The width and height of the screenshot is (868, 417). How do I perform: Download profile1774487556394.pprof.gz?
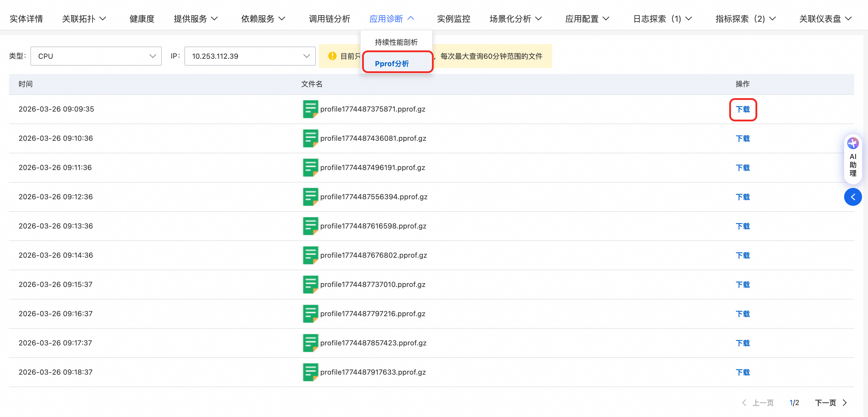[x=742, y=197]
